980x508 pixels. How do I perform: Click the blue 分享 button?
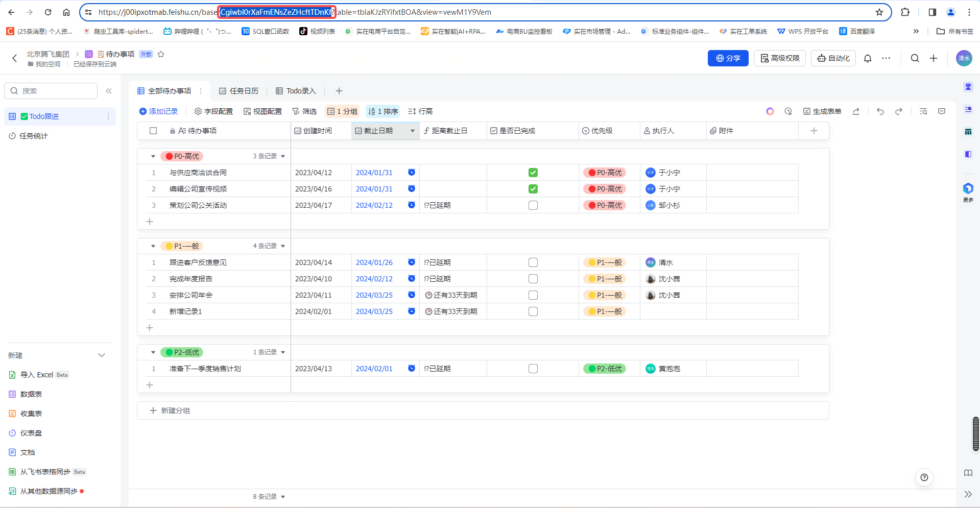click(728, 58)
